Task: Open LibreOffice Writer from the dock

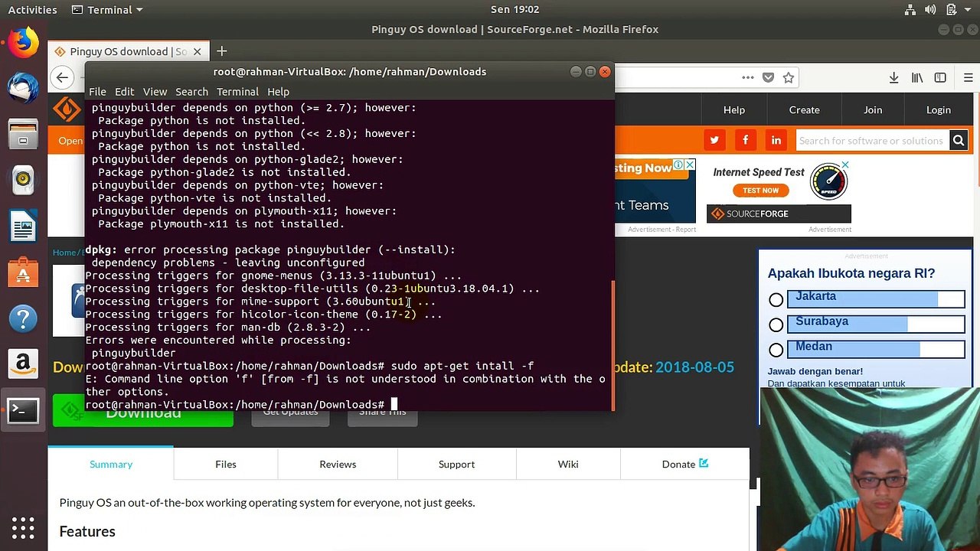Action: (23, 227)
